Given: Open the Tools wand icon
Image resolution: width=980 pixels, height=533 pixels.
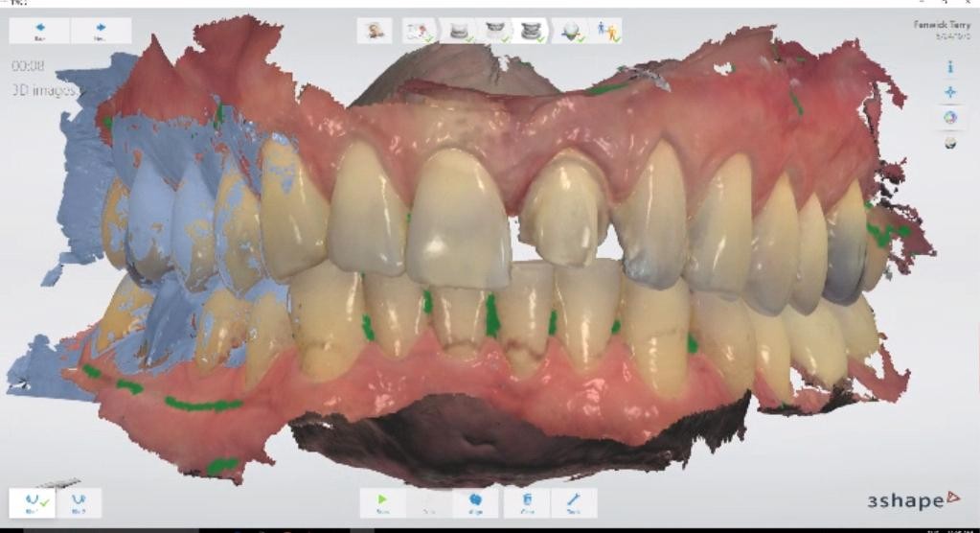Looking at the screenshot, I should pos(574,502).
